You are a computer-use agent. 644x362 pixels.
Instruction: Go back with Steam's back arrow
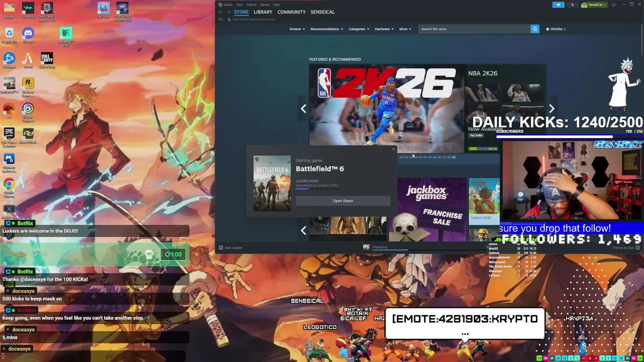(x=220, y=12)
